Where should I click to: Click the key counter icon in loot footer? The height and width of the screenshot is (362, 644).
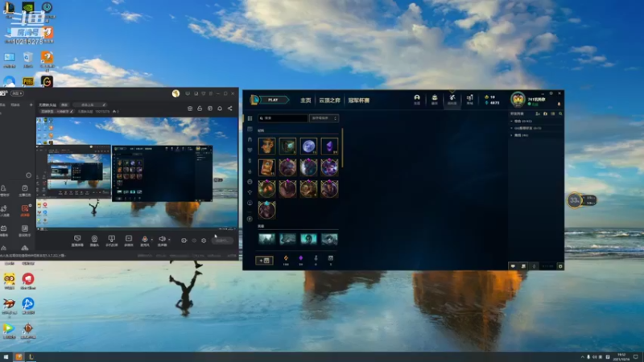point(316,258)
